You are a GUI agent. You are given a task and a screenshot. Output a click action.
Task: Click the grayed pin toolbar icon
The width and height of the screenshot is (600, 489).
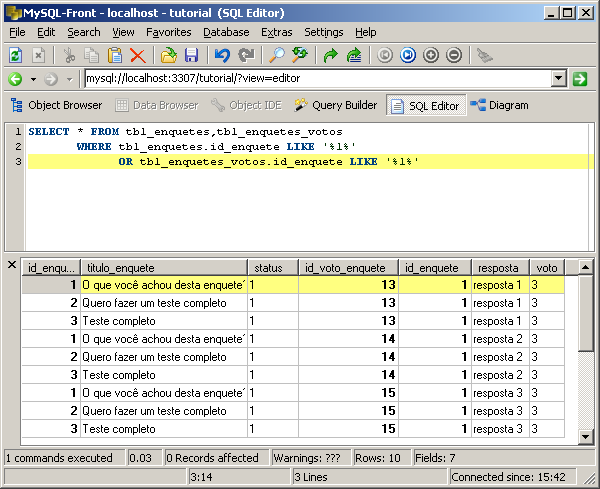pyautogui.click(x=485, y=55)
